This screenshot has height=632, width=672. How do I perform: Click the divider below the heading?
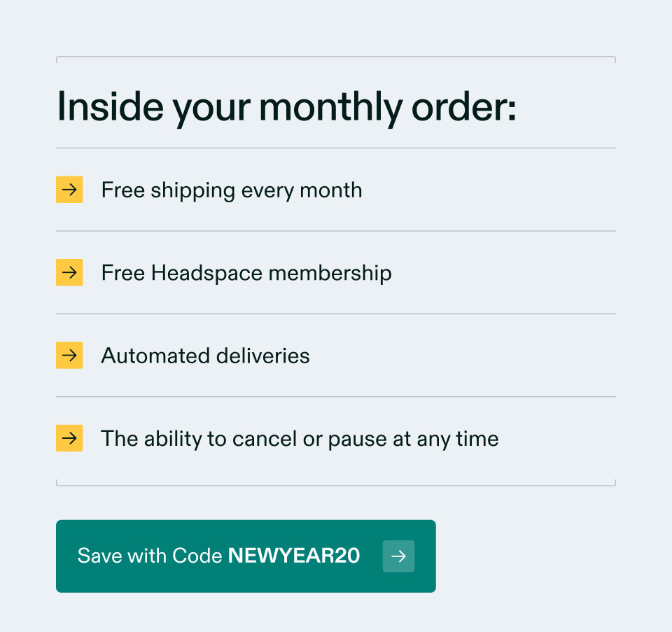click(336, 148)
